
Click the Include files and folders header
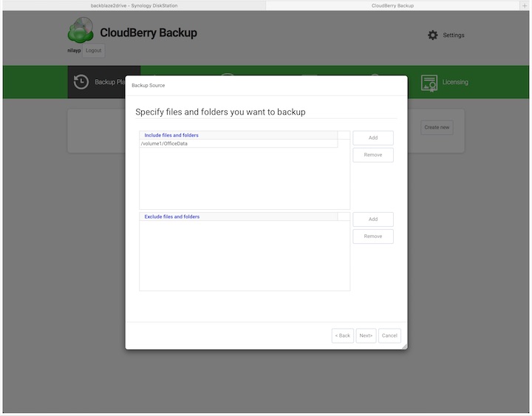tap(239, 135)
